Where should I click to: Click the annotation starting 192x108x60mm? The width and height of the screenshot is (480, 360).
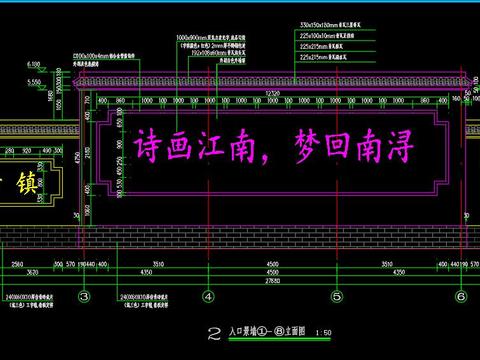pos(218,53)
